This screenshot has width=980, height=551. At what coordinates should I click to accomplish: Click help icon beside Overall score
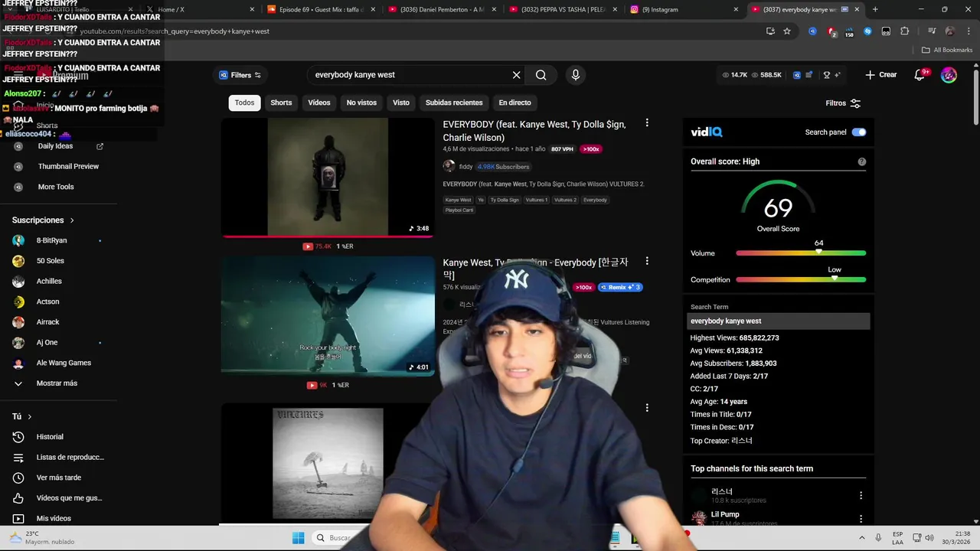point(861,161)
